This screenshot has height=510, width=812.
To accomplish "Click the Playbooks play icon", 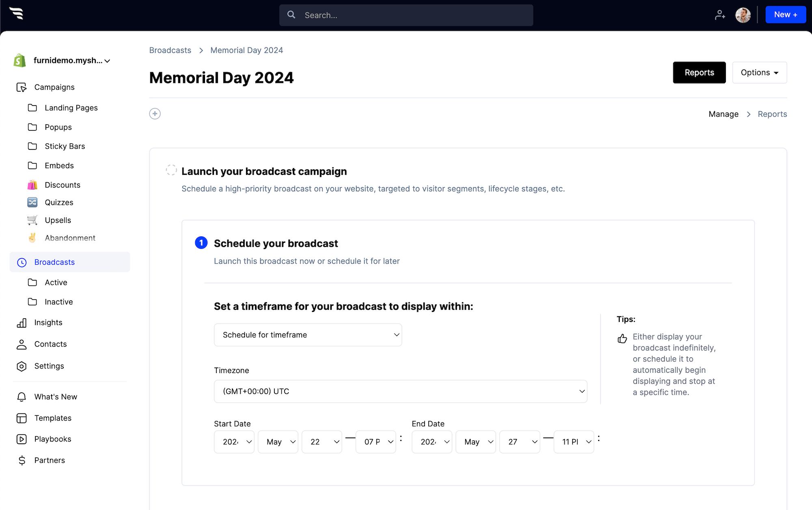I will [x=22, y=439].
